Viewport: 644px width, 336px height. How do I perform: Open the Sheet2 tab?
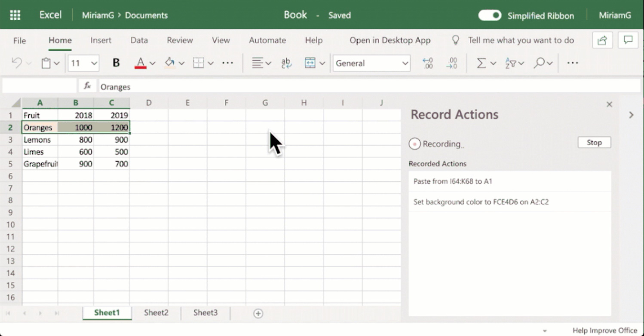coord(156,313)
